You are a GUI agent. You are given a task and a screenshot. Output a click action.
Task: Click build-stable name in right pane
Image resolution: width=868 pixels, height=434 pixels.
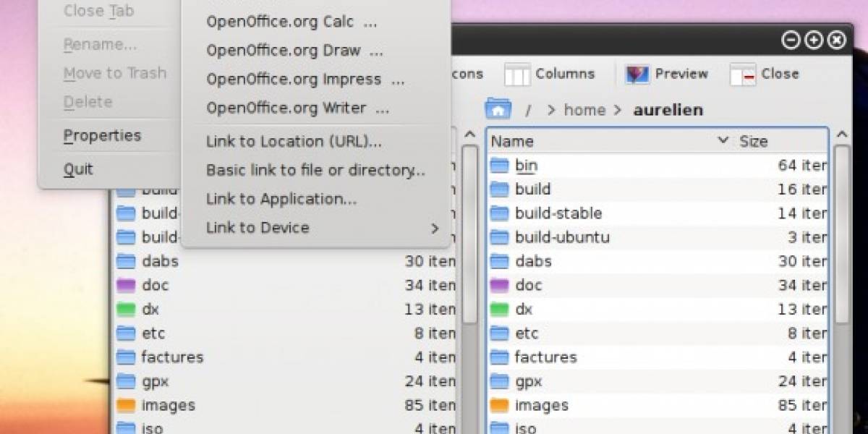pyautogui.click(x=558, y=213)
